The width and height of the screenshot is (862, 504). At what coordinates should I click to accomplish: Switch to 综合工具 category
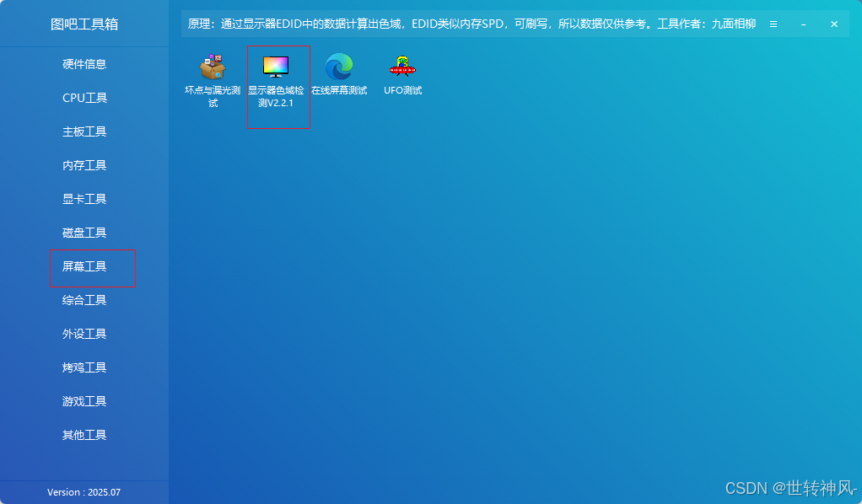[x=84, y=300]
